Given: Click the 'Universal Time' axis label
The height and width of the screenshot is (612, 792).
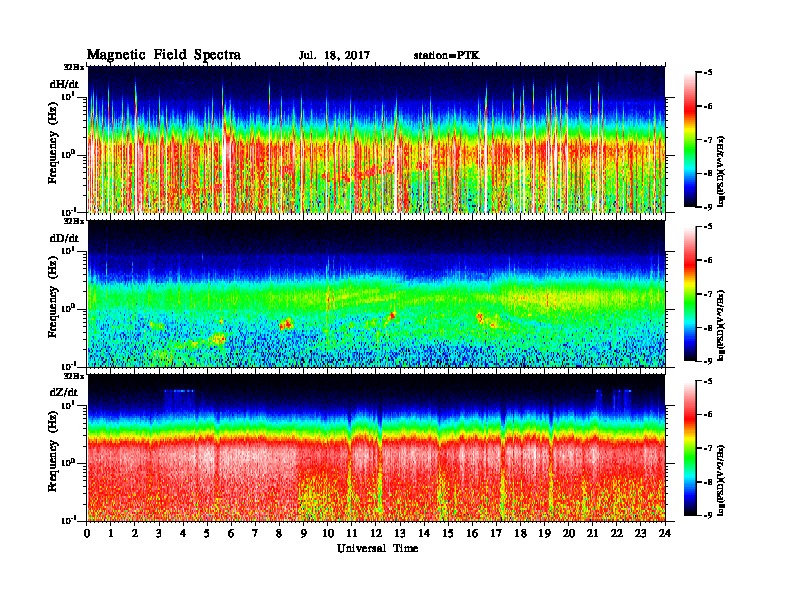Looking at the screenshot, I should pos(377,548).
